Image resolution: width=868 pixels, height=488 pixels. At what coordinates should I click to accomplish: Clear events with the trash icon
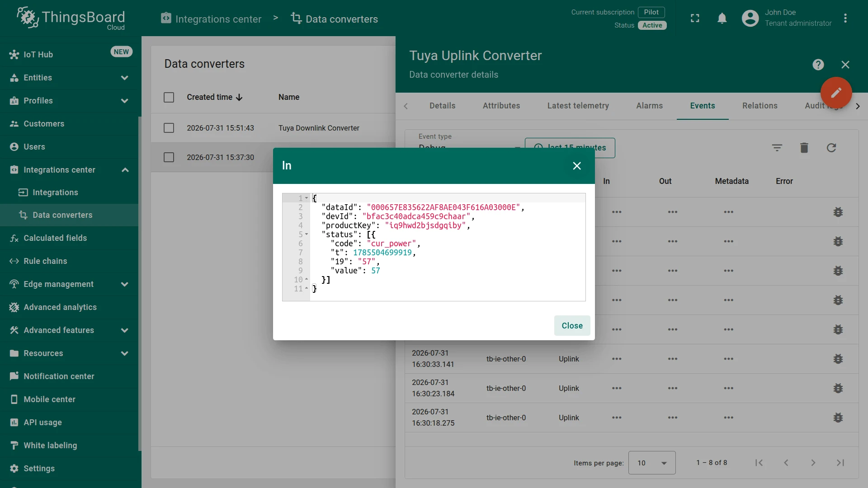pos(804,148)
